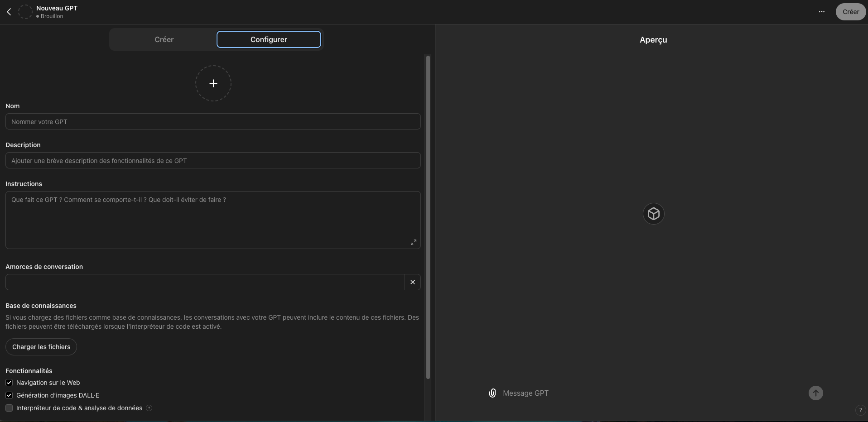The image size is (868, 422).
Task: Attach a file using the paperclip icon
Action: [x=492, y=393]
